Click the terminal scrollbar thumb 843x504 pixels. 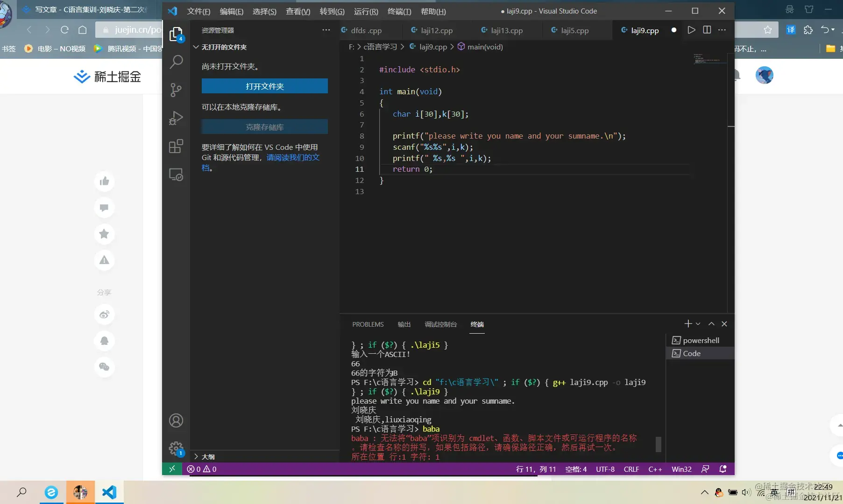(x=658, y=444)
